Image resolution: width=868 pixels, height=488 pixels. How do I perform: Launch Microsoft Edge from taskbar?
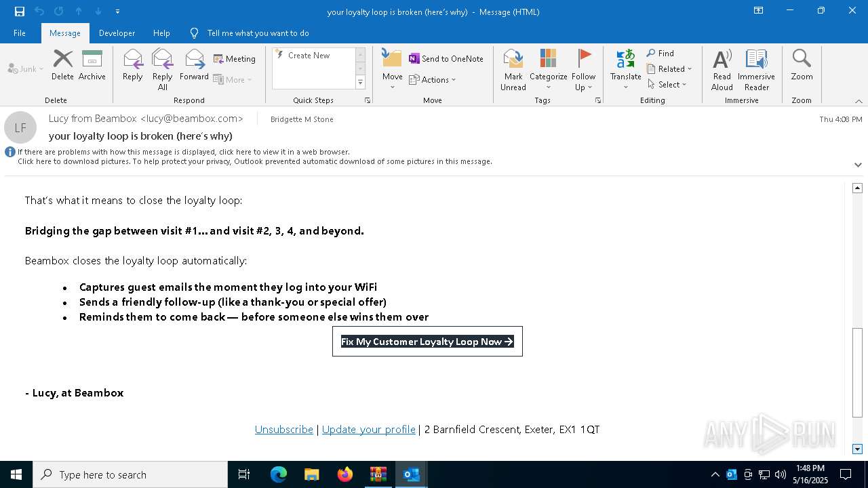point(278,474)
